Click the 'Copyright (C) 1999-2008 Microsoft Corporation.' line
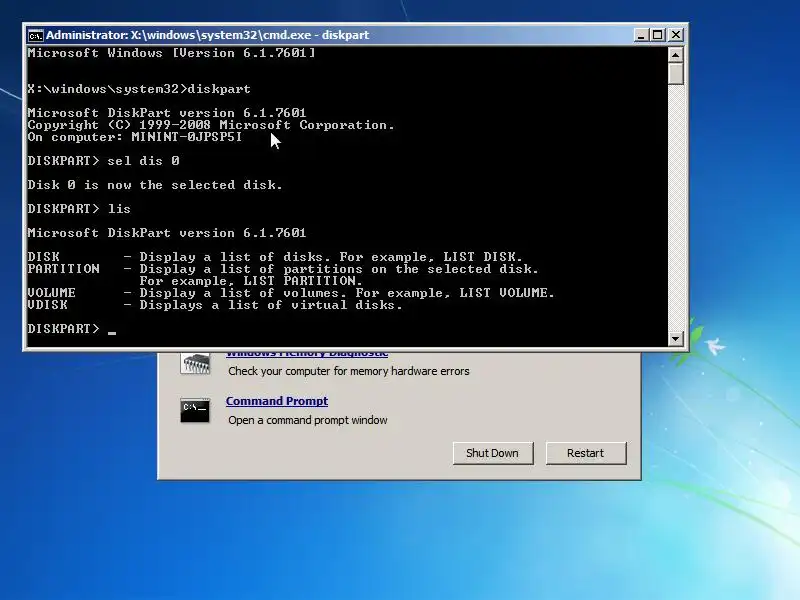The width and height of the screenshot is (800, 600). click(211, 125)
